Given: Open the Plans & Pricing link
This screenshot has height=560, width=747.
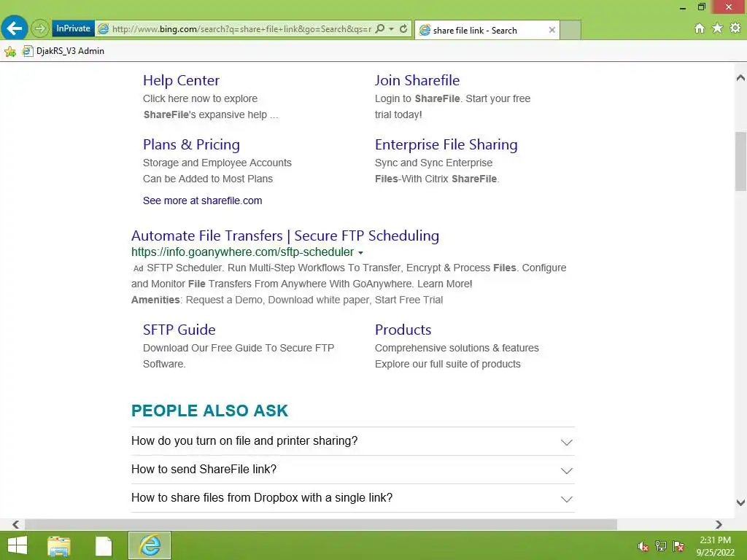Looking at the screenshot, I should point(192,144).
